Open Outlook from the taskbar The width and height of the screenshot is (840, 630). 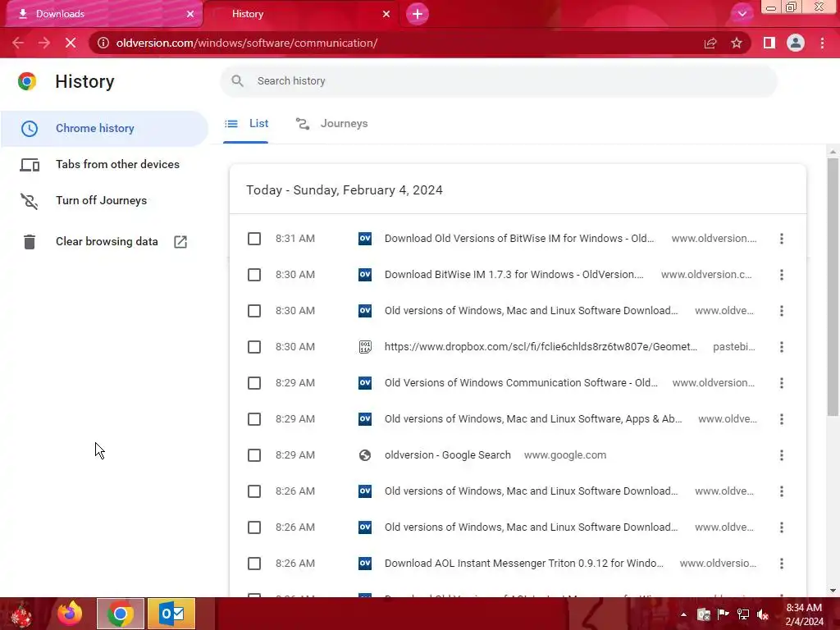171,614
